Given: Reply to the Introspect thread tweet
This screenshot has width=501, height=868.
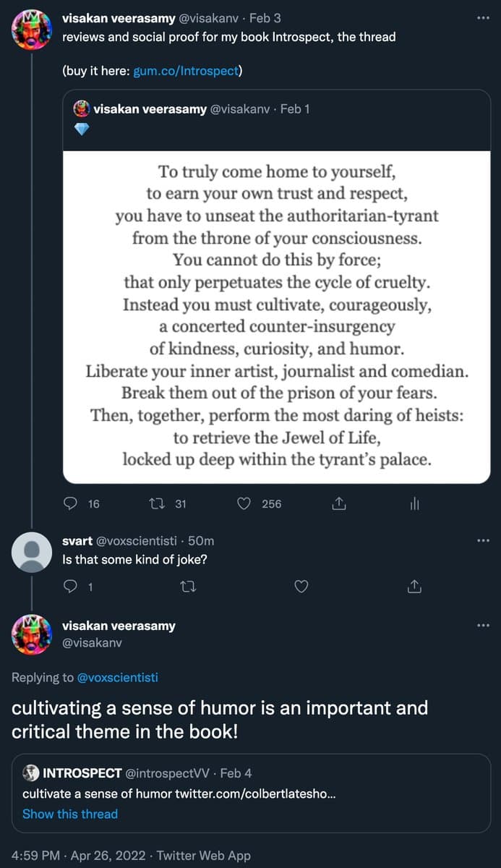Looking at the screenshot, I should pyautogui.click(x=71, y=504).
